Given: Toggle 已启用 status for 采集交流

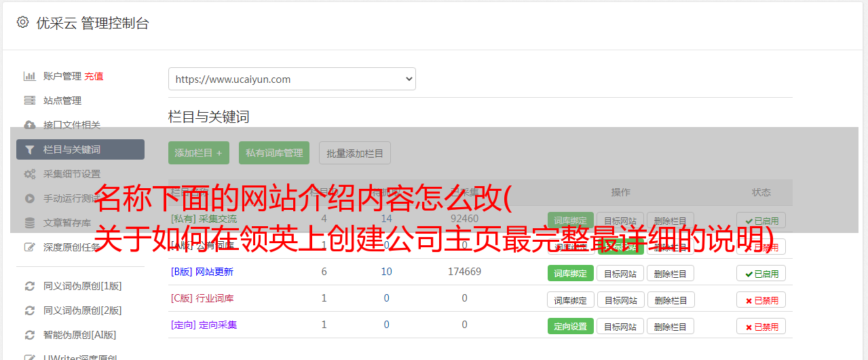Looking at the screenshot, I should point(761,220).
